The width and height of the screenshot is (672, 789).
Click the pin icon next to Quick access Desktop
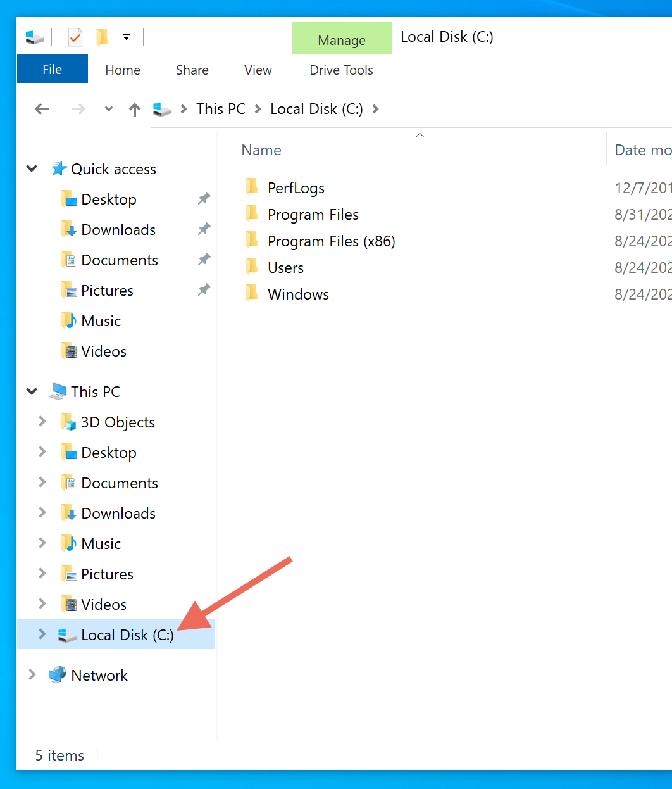204,199
